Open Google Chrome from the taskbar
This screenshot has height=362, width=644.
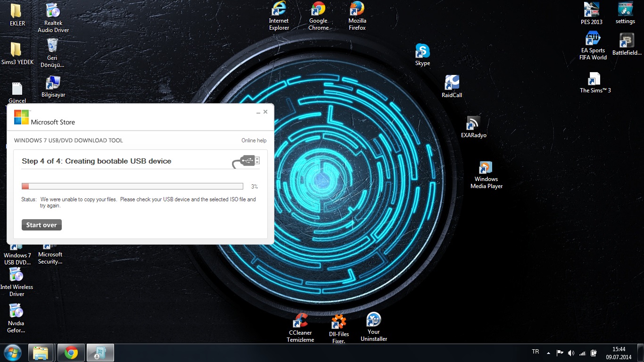pyautogui.click(x=71, y=353)
